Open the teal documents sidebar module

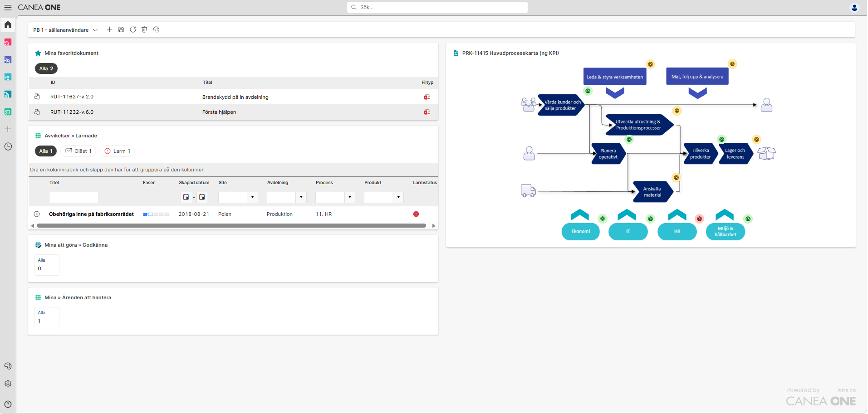(x=8, y=94)
